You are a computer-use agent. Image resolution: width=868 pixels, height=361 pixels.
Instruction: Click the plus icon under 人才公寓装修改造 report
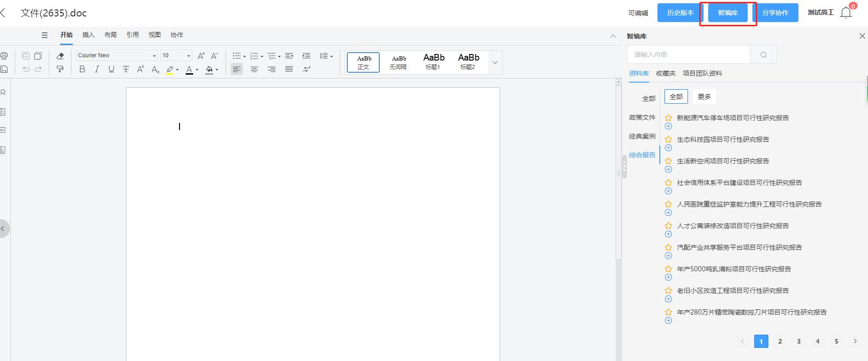[668, 234]
